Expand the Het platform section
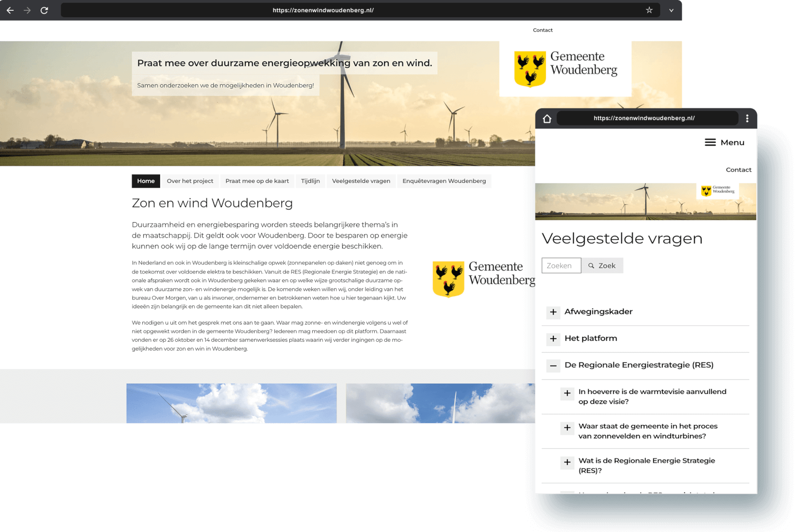The image size is (798, 532). point(554,339)
